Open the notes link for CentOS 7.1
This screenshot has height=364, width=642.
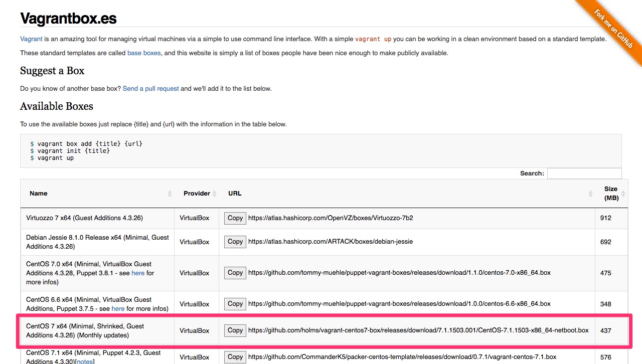coord(85,361)
